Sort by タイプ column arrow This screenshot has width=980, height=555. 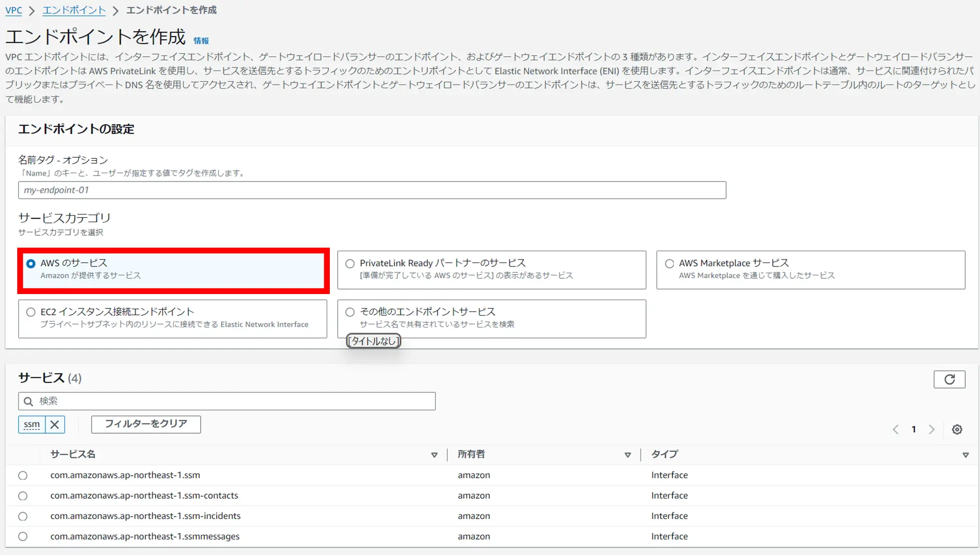pos(965,455)
